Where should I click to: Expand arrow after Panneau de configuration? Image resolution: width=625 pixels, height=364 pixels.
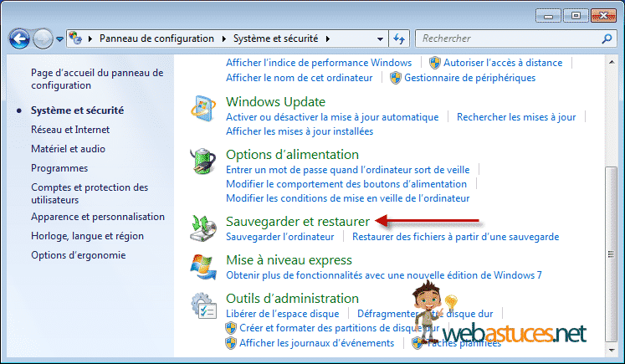tap(223, 38)
